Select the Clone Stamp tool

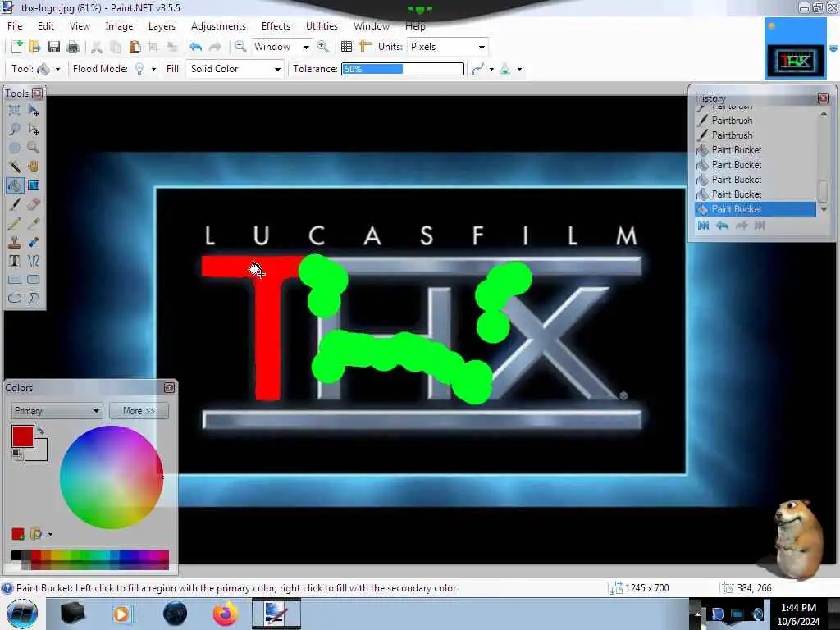coord(15,242)
